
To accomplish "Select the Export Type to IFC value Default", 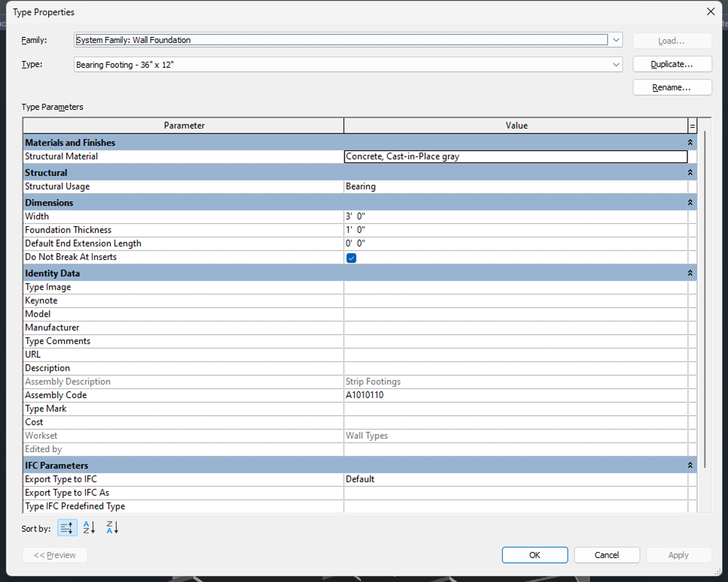I will 515,479.
